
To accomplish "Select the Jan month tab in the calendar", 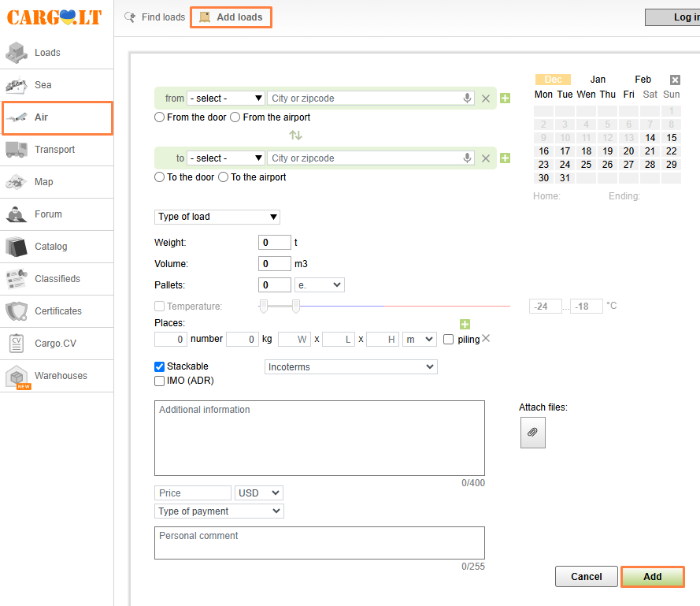I will point(598,80).
